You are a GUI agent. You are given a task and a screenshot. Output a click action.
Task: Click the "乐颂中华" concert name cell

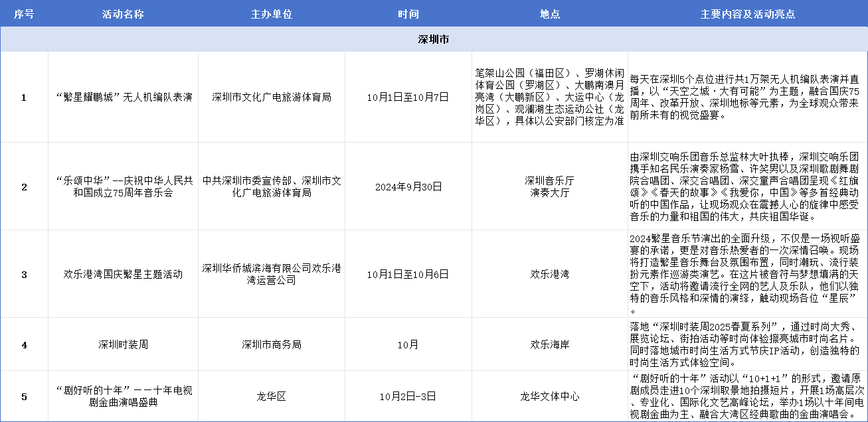123,186
